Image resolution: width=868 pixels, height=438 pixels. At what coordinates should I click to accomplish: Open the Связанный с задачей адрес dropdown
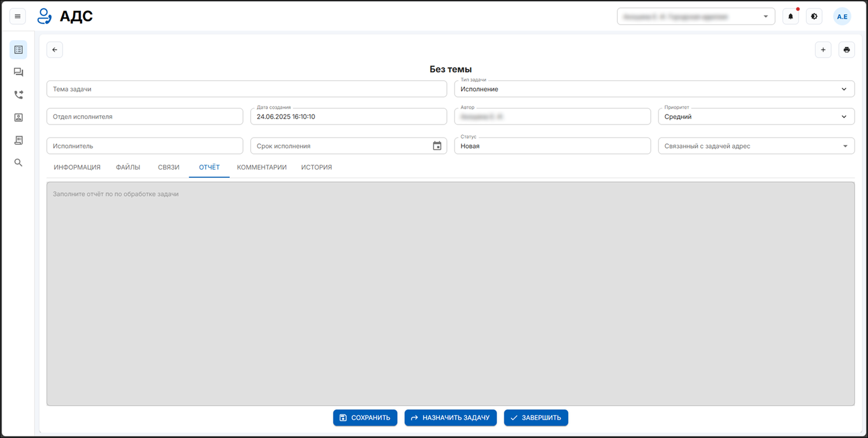[x=844, y=146]
